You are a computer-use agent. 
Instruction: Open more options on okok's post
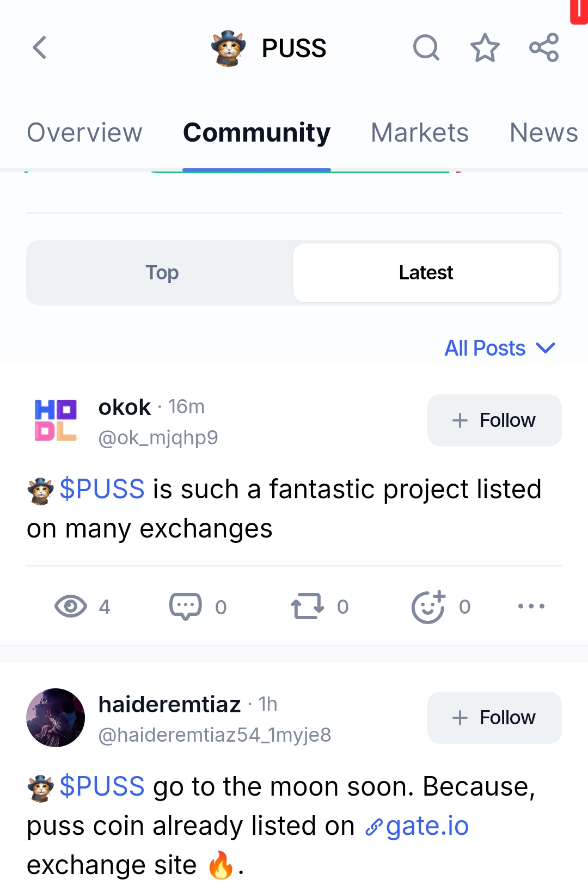click(531, 606)
